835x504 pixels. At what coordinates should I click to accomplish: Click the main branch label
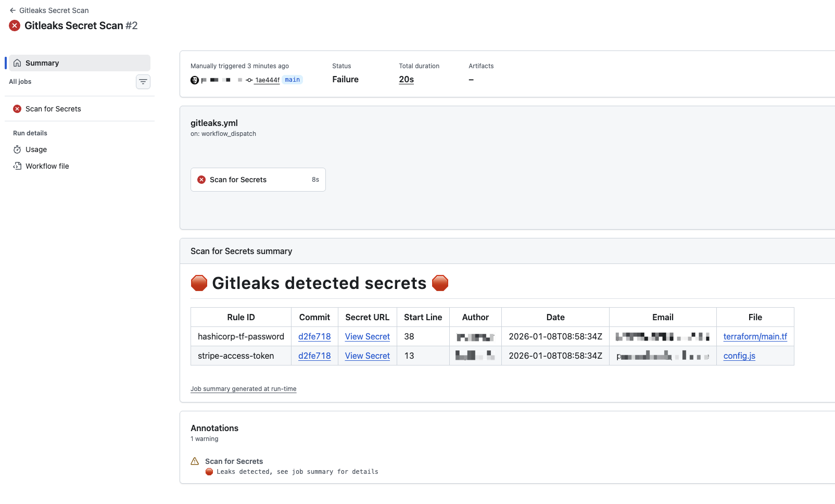click(292, 80)
